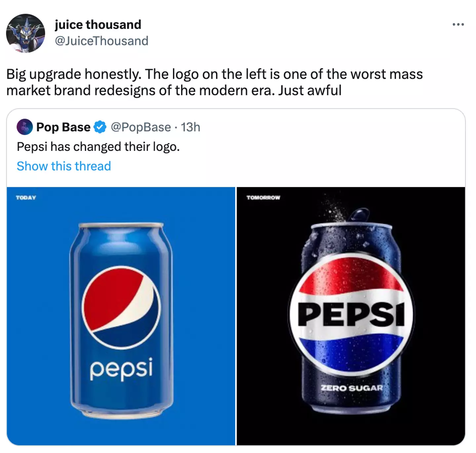Click the TODAY label on left image
This screenshot has width=476, height=453.
[26, 198]
